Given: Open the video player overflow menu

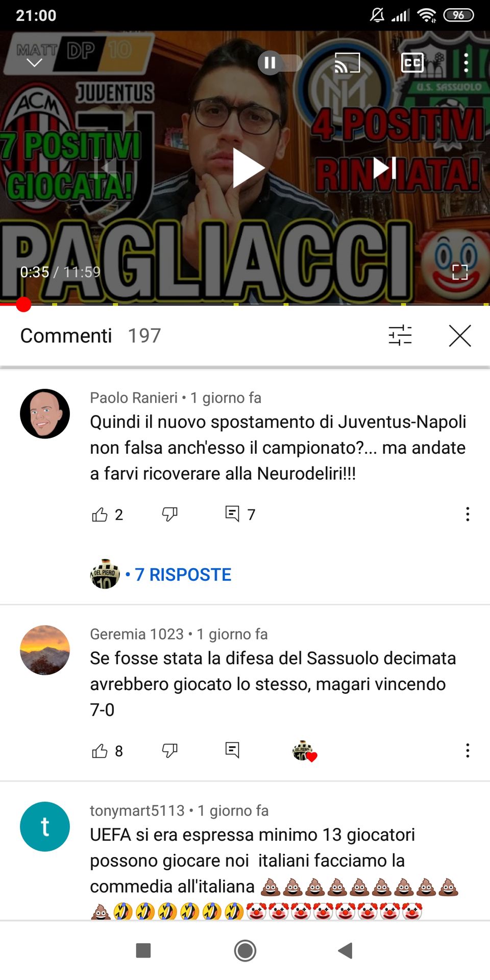Looking at the screenshot, I should tap(466, 63).
